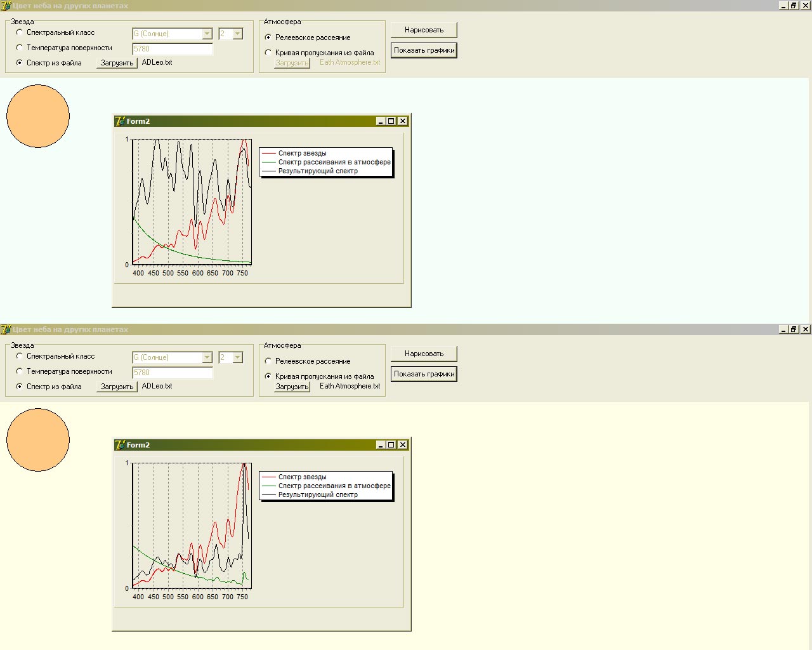Click Form2 title bar text in lower window
The image size is (812, 650).
click(138, 445)
